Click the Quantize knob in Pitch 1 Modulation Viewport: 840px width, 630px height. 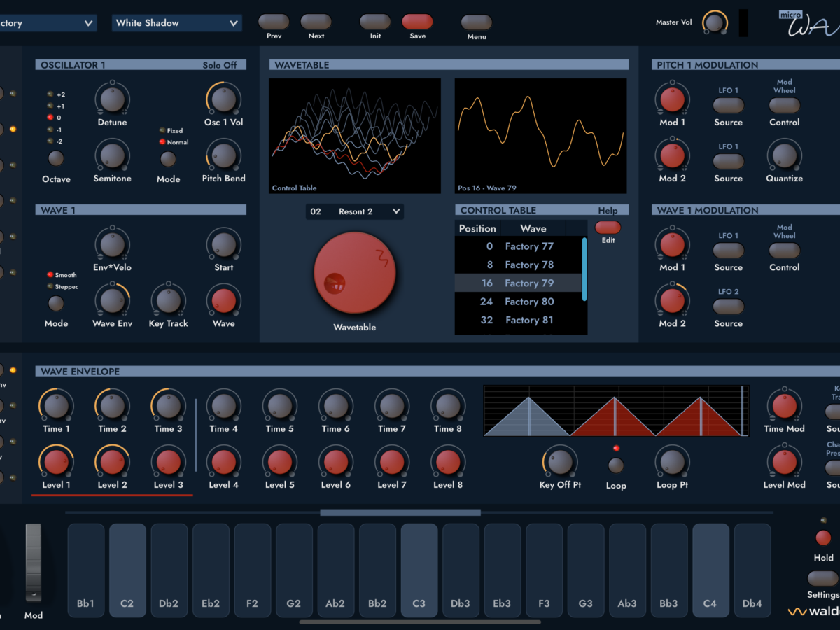tap(784, 155)
